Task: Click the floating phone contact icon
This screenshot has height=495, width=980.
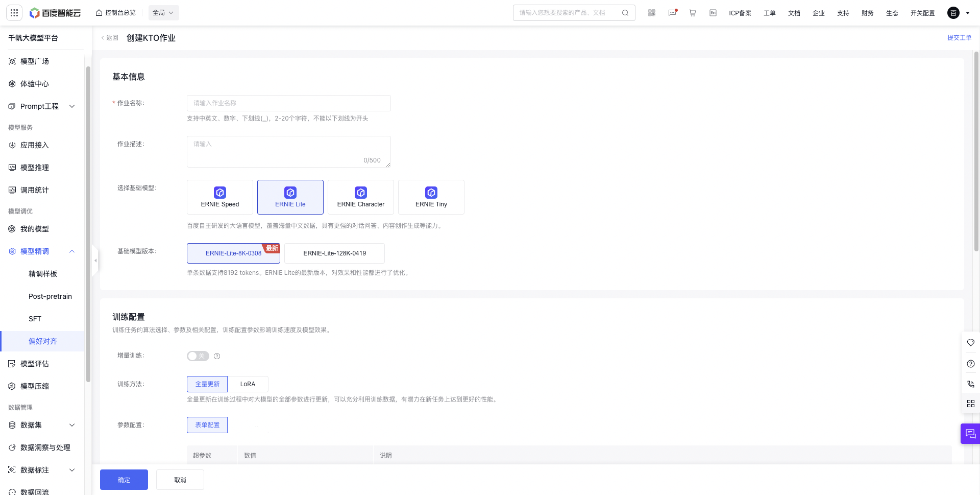Action: (971, 384)
